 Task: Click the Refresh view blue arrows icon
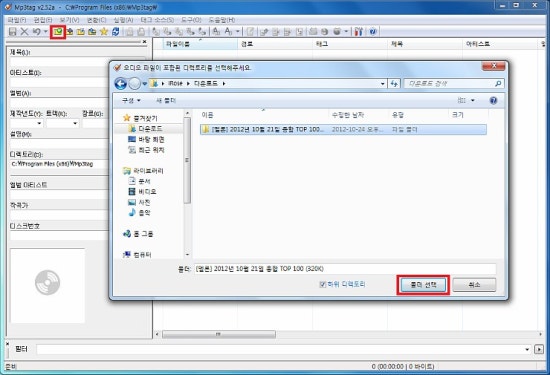point(115,32)
